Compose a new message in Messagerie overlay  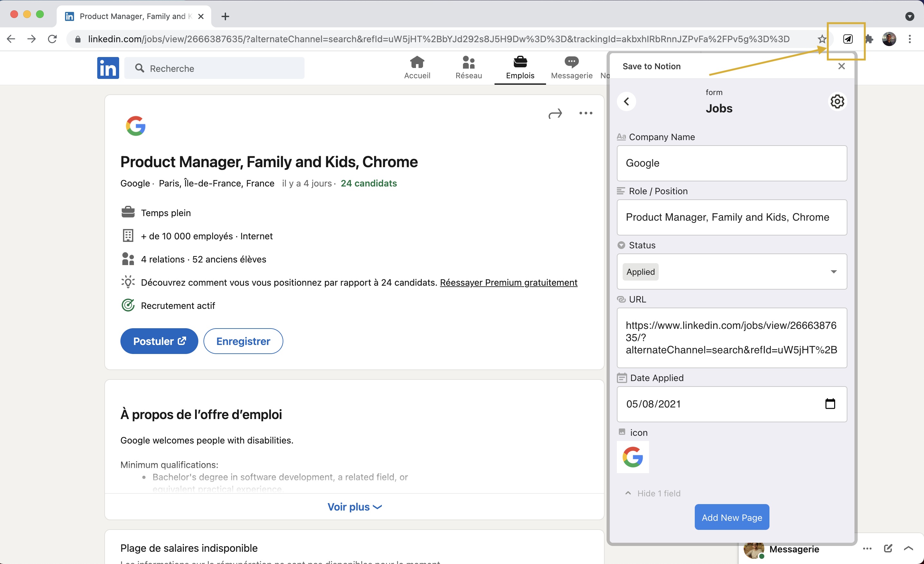point(888,549)
